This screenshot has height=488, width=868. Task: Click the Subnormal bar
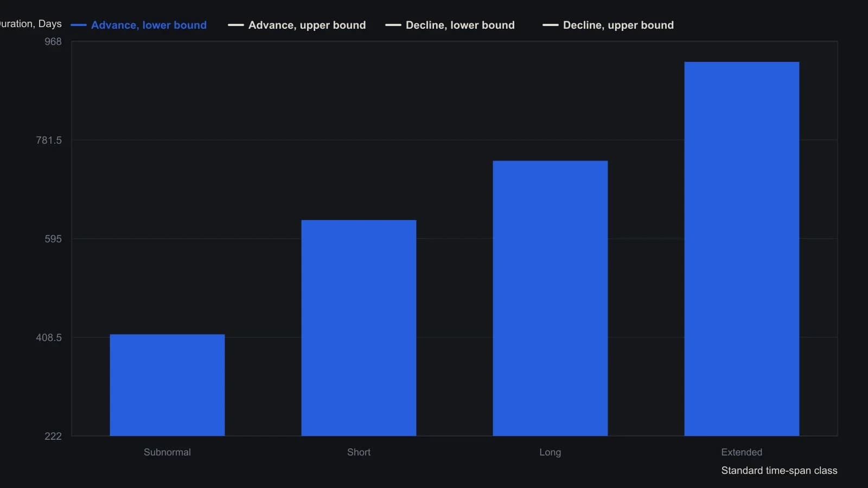coord(167,385)
